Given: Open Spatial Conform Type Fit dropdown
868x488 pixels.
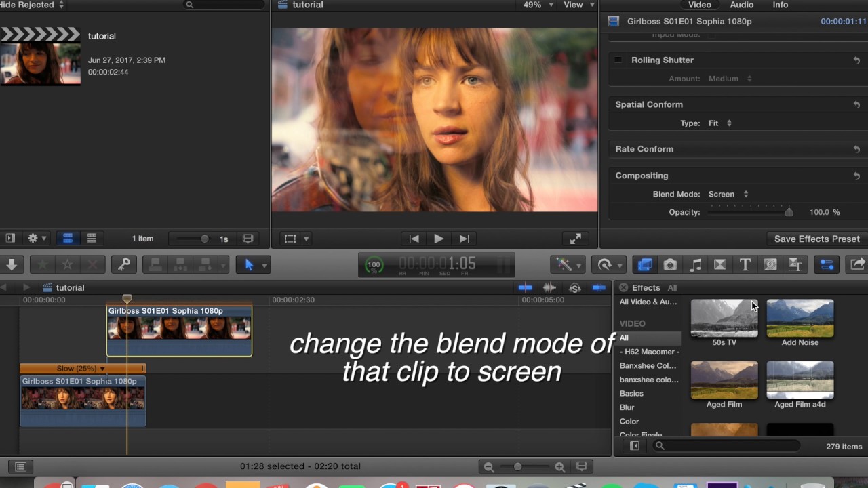Looking at the screenshot, I should click(720, 123).
